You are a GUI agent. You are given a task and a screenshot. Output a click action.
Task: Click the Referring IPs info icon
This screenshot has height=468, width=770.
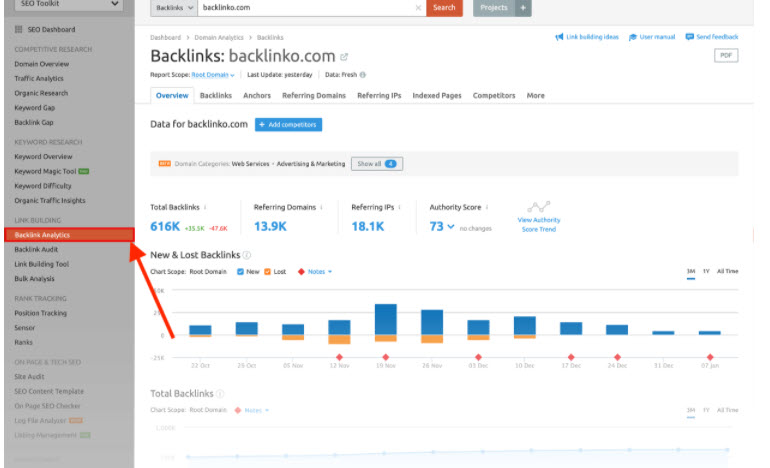pyautogui.click(x=399, y=207)
